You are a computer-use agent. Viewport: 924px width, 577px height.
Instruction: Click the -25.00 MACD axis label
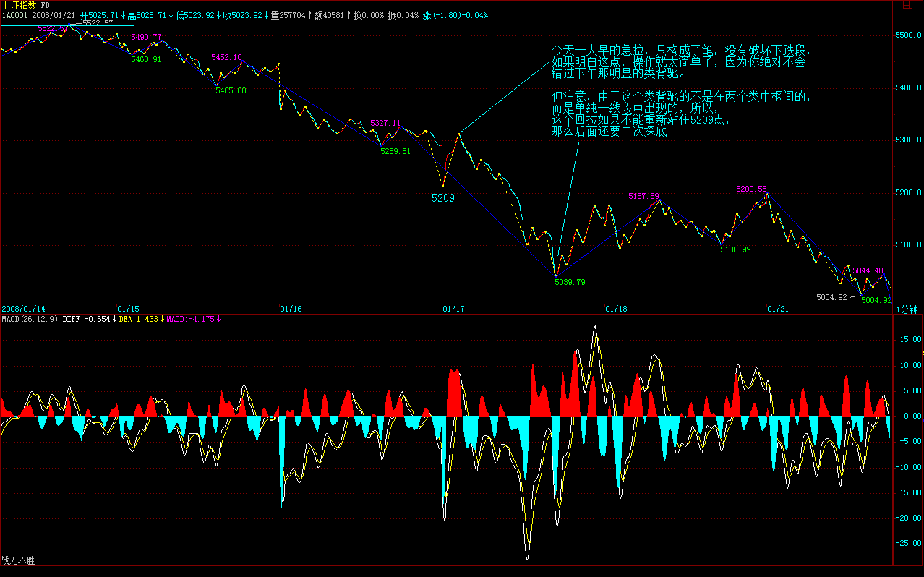[x=907, y=543]
